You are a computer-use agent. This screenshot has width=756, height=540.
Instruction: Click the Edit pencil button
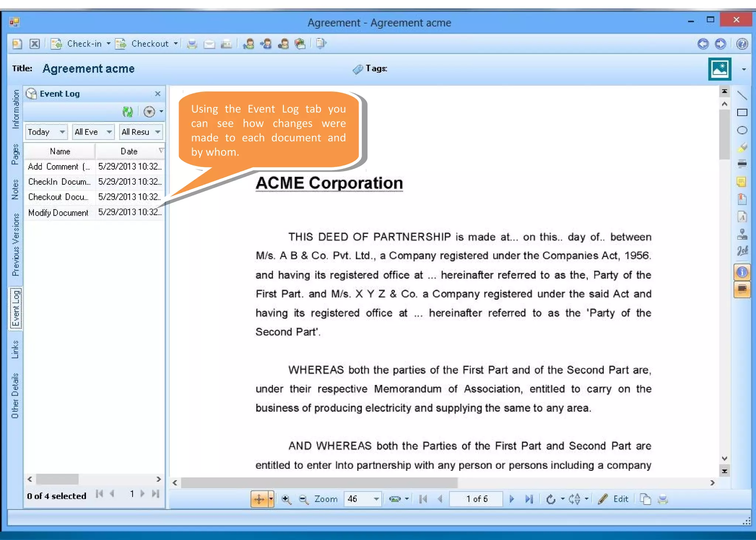(613, 499)
